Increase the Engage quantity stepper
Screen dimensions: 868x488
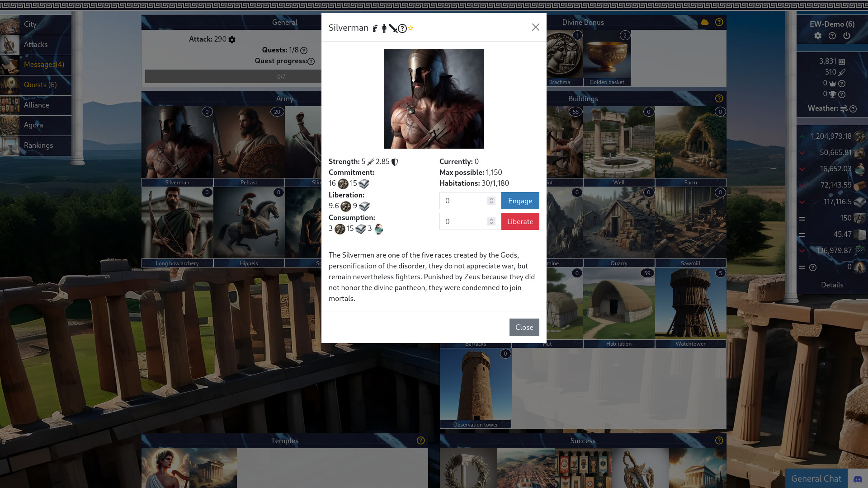pos(491,198)
